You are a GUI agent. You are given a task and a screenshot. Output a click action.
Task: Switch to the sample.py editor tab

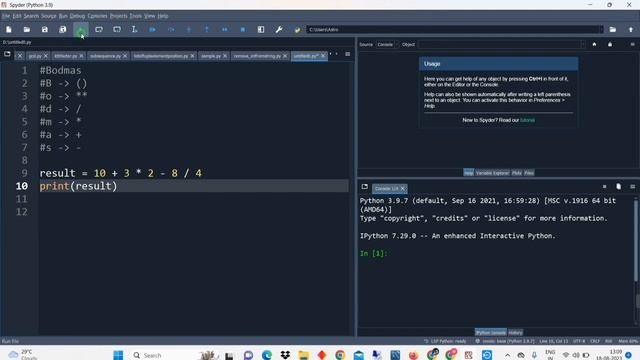pos(211,56)
